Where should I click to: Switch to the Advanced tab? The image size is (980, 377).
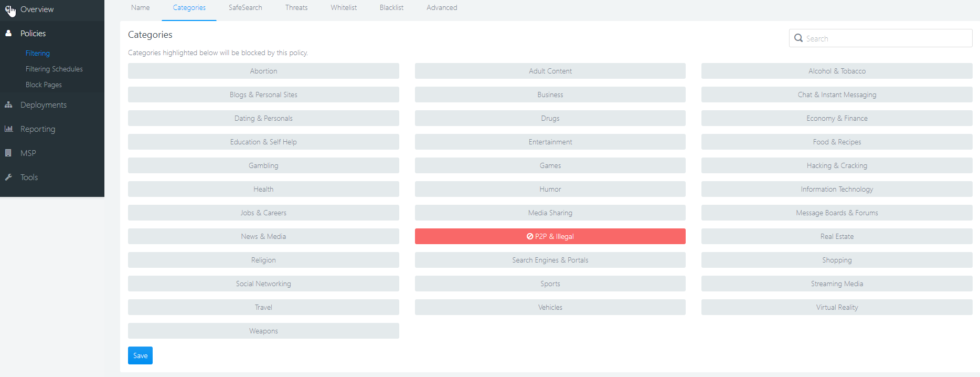pyautogui.click(x=442, y=8)
